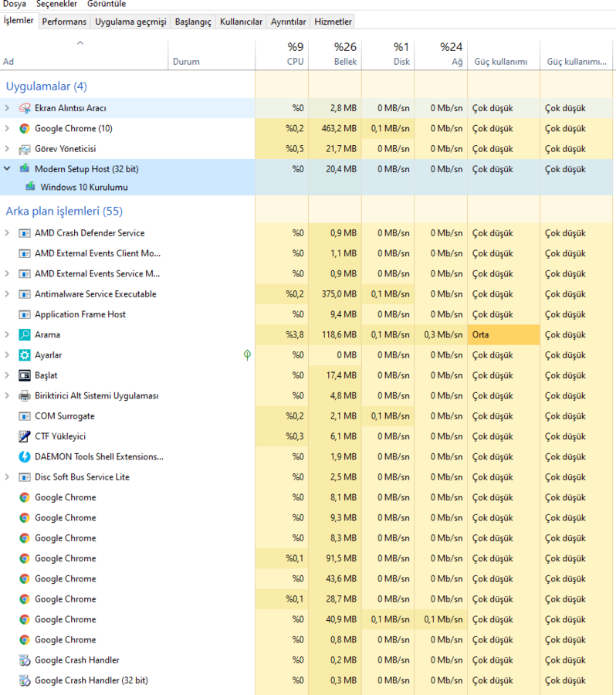This screenshot has width=616, height=695.
Task: Click the Google Crash Handler (32 bit) icon
Action: 25,680
